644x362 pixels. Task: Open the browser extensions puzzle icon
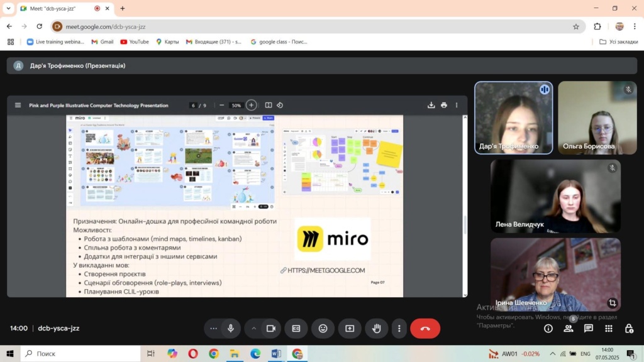597,26
